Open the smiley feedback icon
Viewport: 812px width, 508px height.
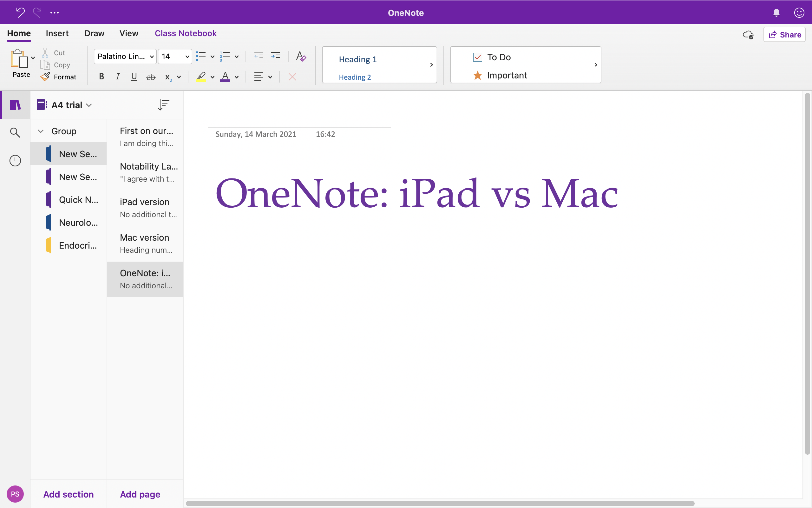[x=799, y=13]
